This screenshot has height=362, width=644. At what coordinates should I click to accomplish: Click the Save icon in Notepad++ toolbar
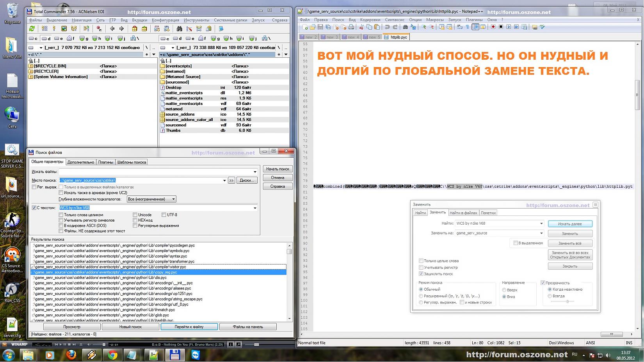[x=320, y=27]
